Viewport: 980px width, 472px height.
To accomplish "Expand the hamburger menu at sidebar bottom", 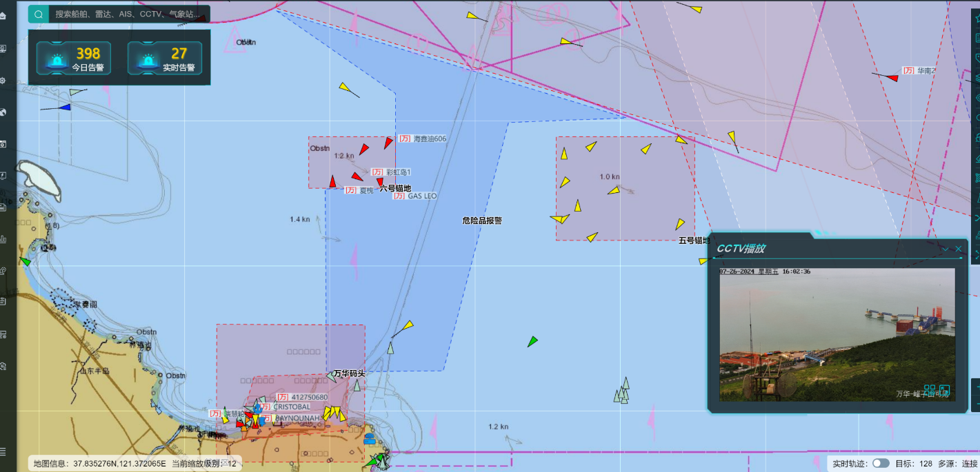I will (3, 451).
